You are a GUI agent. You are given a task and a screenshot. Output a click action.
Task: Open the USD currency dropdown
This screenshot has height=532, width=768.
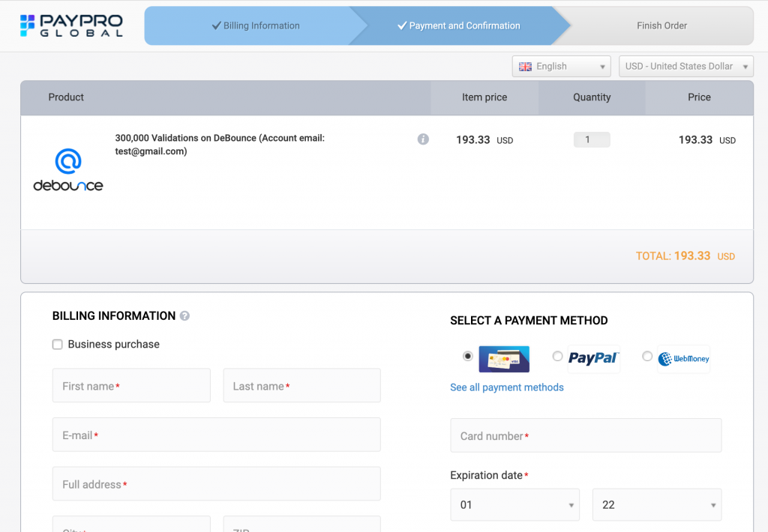[x=685, y=67]
